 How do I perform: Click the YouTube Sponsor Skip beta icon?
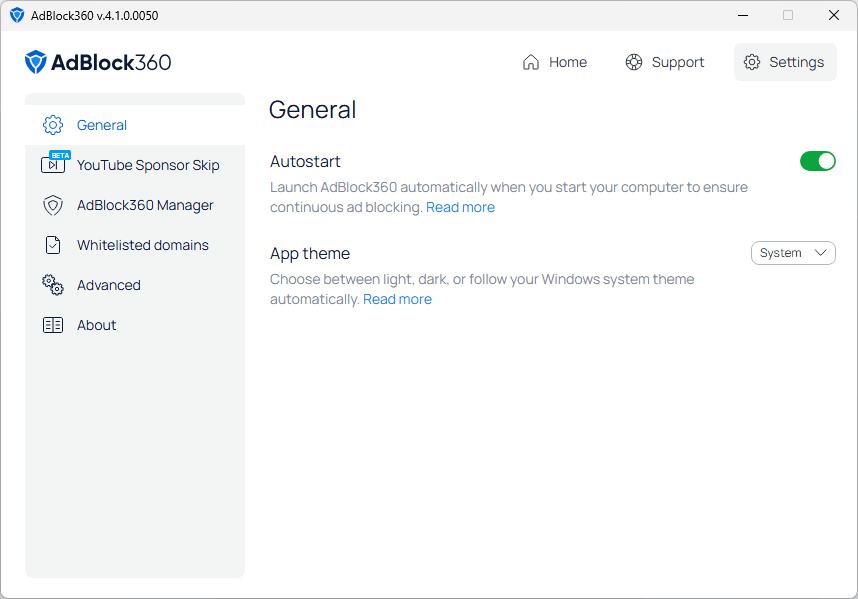pos(54,164)
